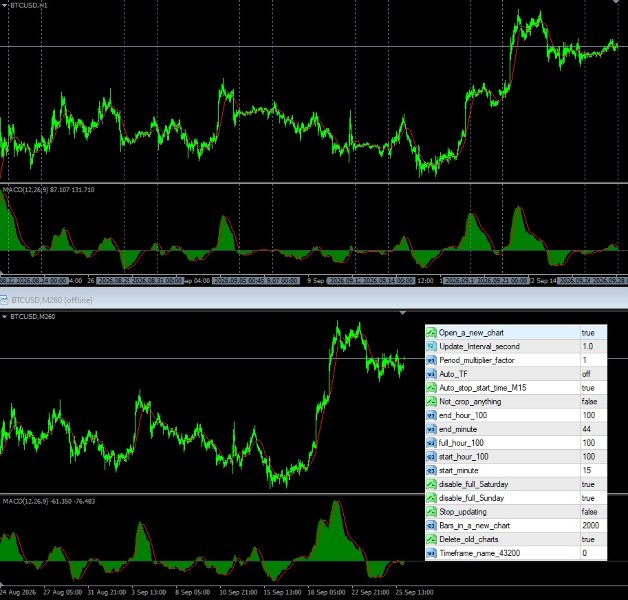
Task: Click the Timeframe_name_43200 parameter icon
Action: pyautogui.click(x=431, y=553)
